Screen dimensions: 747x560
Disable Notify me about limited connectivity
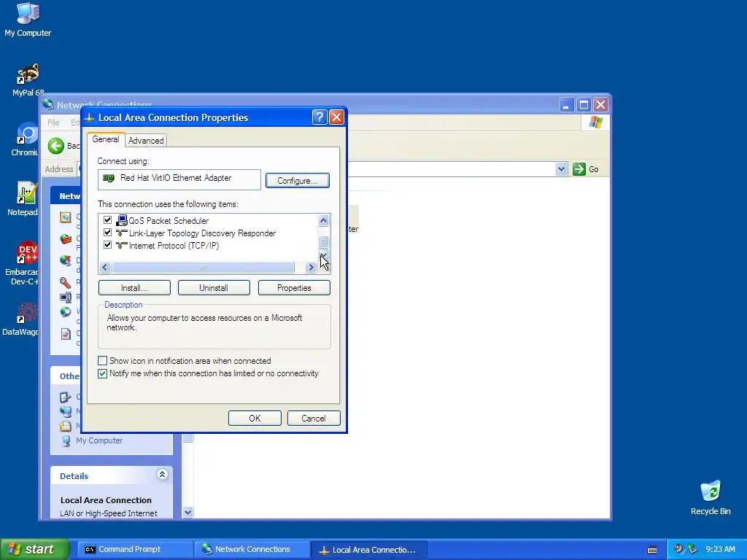coord(102,373)
